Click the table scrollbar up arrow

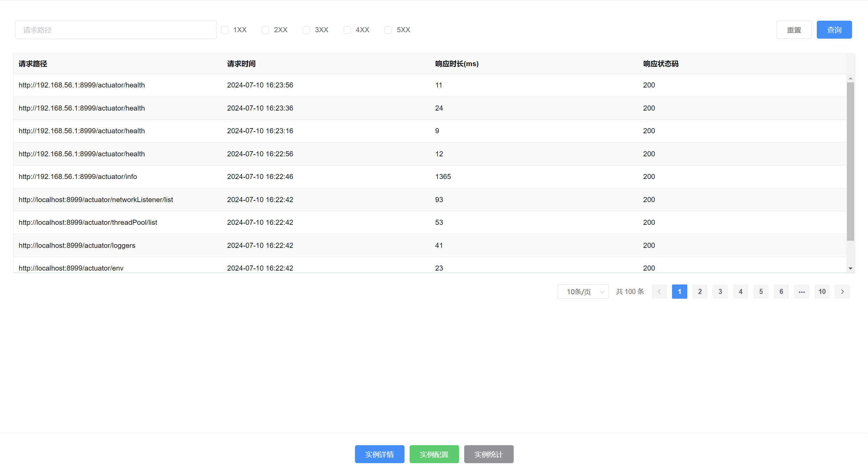(850, 78)
